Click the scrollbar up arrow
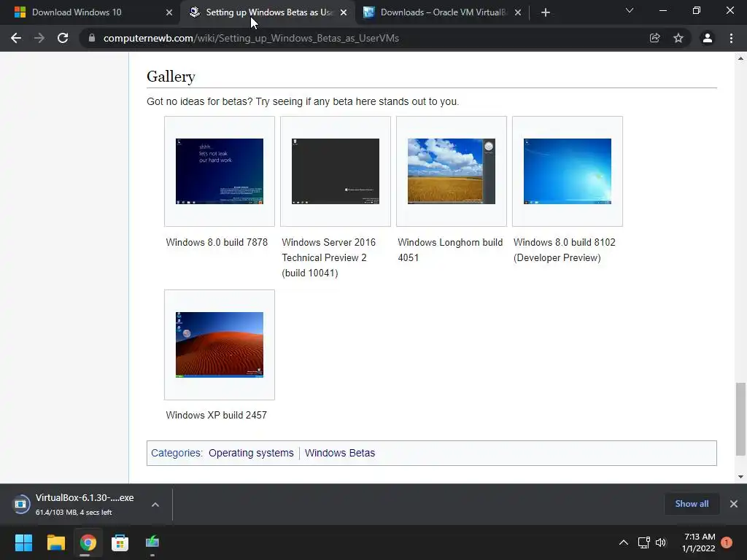Image resolution: width=747 pixels, height=560 pixels. pos(740,58)
